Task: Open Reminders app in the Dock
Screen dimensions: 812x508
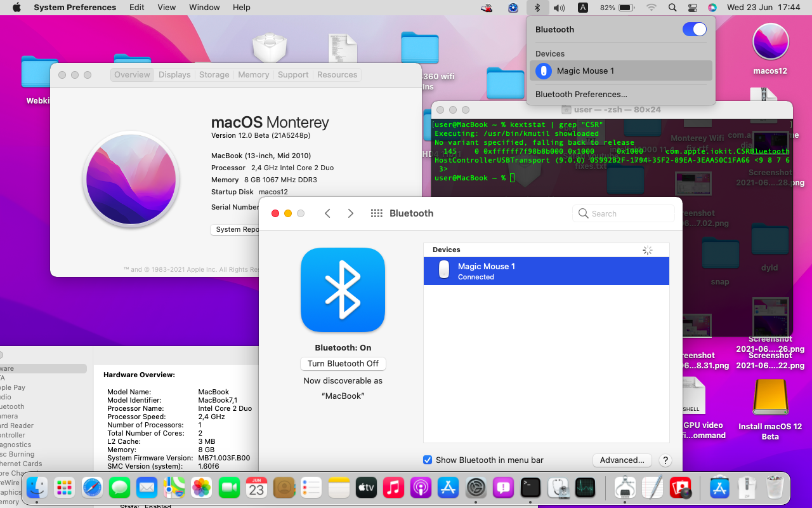Action: [311, 488]
